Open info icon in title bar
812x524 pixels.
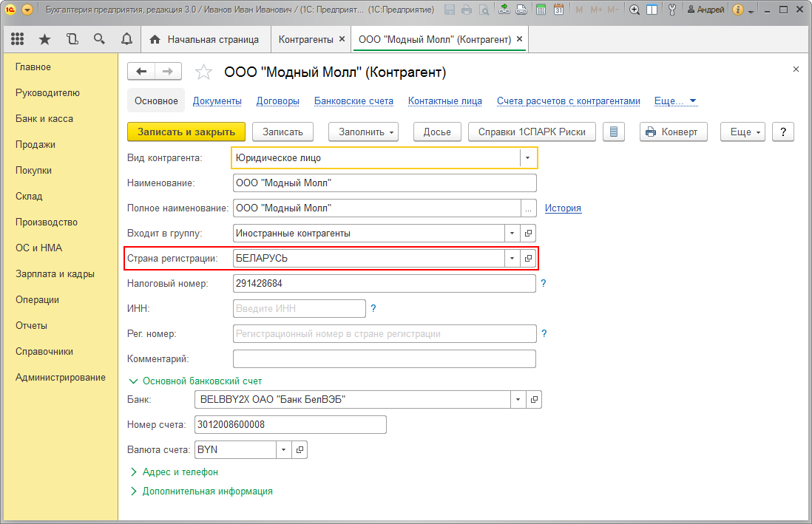[739, 10]
